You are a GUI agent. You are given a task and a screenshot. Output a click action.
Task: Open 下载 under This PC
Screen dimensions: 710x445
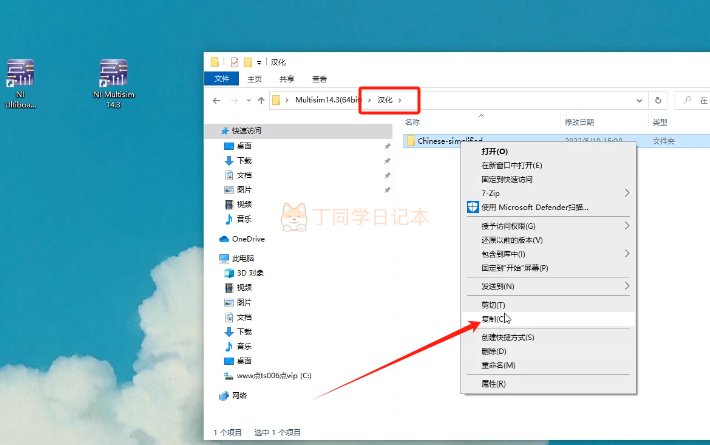pyautogui.click(x=244, y=332)
